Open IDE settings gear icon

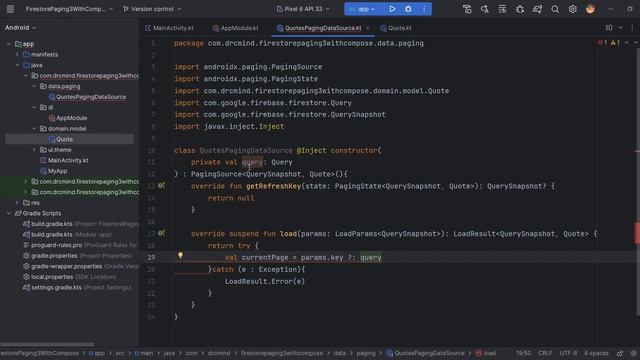[x=573, y=9]
